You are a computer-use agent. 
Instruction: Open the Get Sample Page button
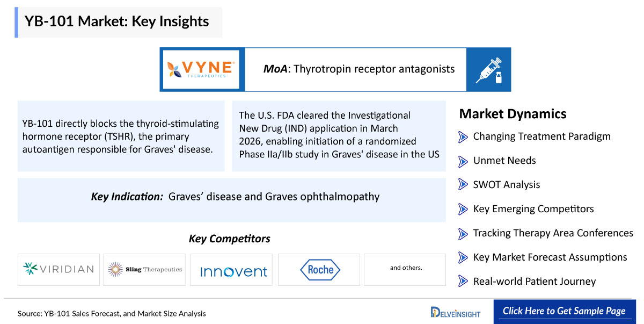[564, 311]
